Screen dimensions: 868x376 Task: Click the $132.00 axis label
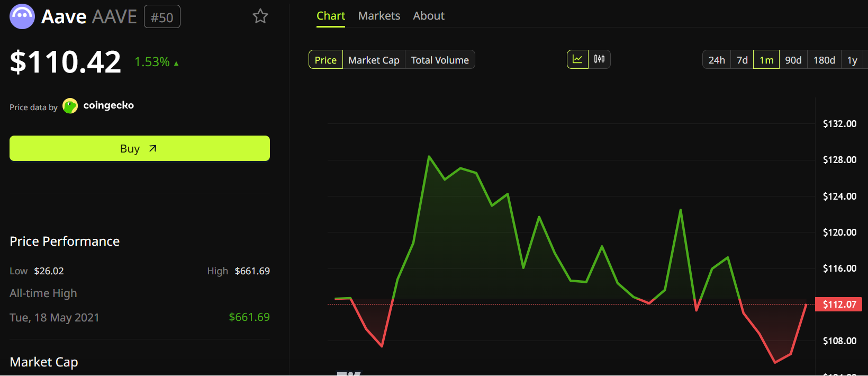(839, 124)
